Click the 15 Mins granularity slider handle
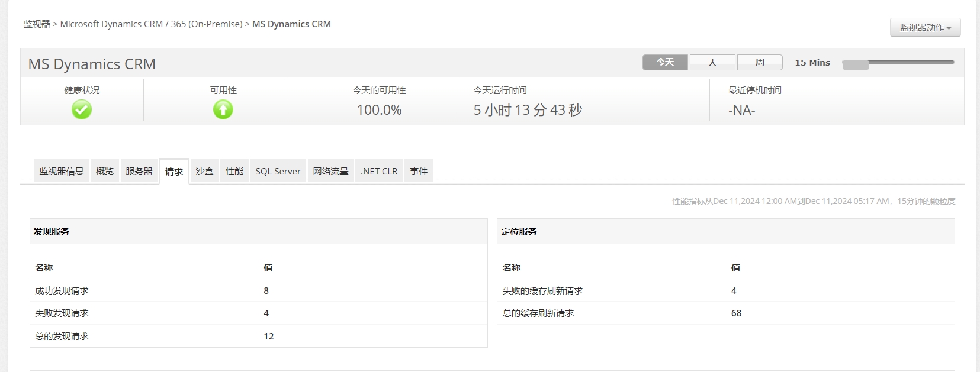Viewport: 980px width, 372px height. [856, 64]
